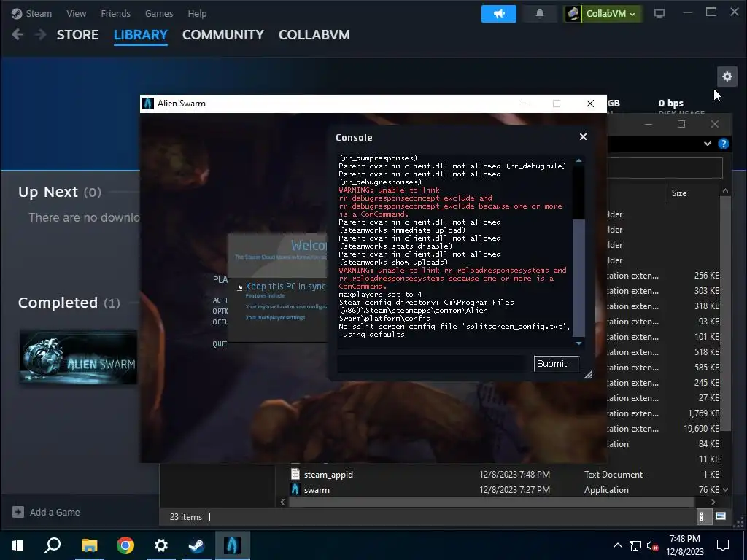Go to the STORE tab
This screenshot has height=560, width=747.
[x=77, y=35]
